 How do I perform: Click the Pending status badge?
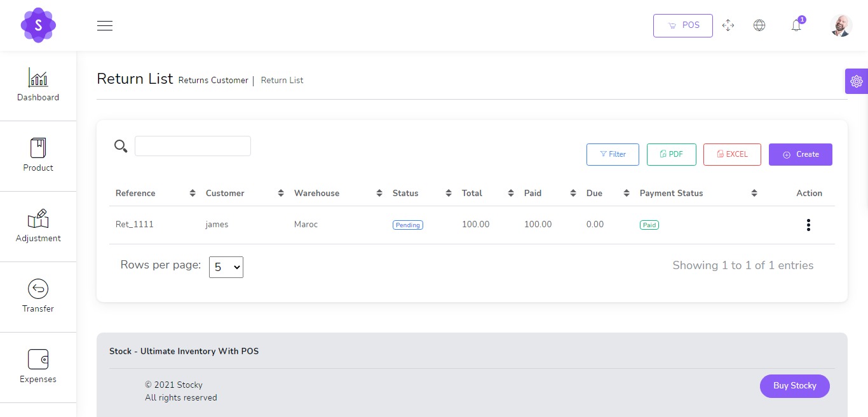[x=408, y=225]
